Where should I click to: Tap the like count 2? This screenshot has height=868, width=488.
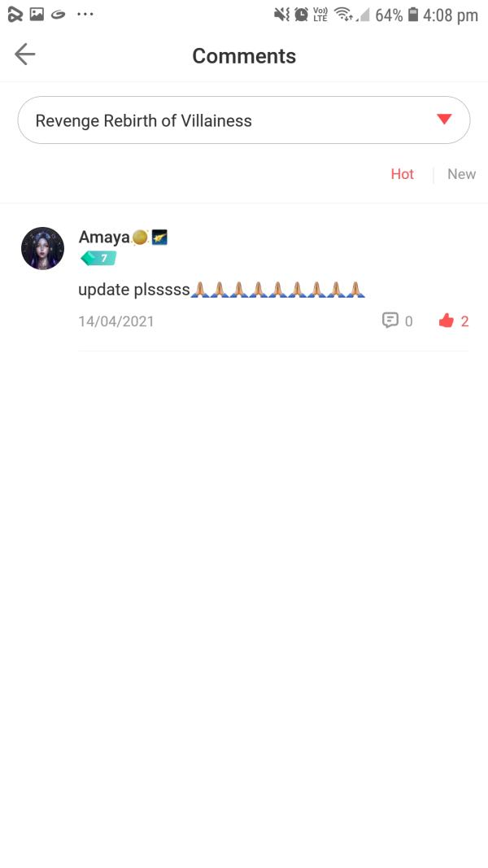[464, 321]
